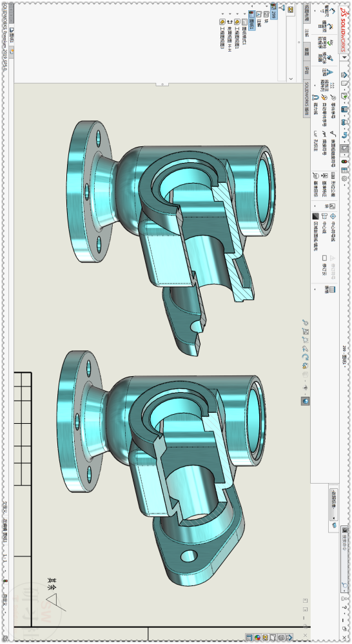Add a Hole Callout (孔标注)
352x644 pixels.
tap(315, 141)
